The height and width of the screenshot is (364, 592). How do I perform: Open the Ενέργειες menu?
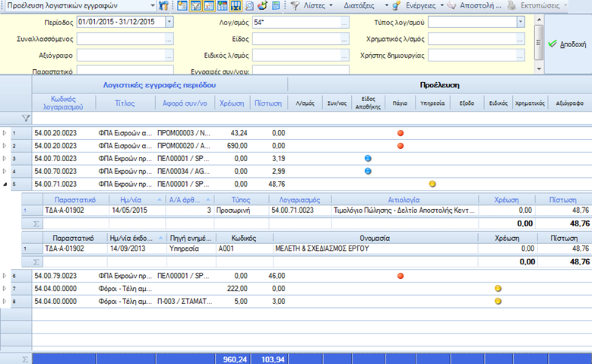(x=418, y=5)
